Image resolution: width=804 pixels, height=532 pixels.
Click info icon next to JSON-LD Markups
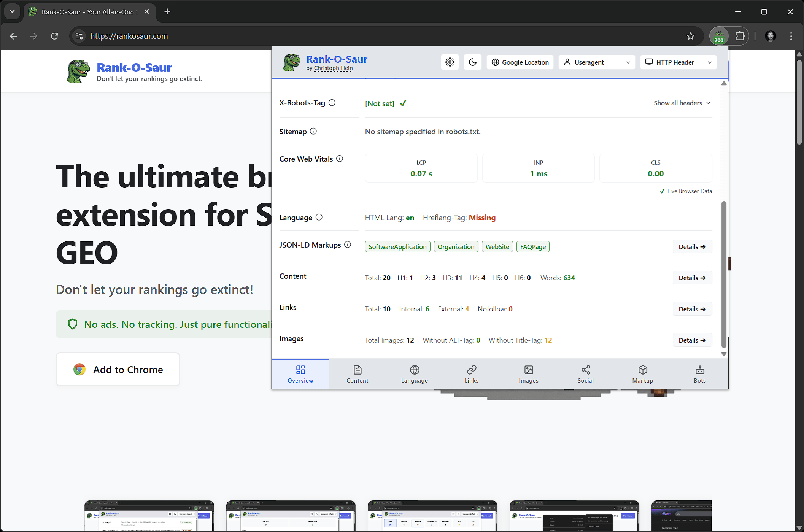pyautogui.click(x=348, y=245)
